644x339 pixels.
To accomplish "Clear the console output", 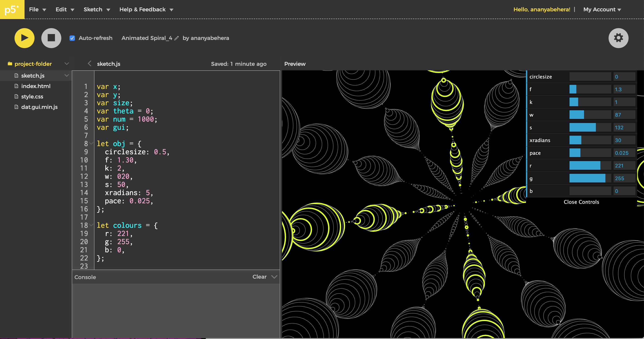I will (x=259, y=277).
